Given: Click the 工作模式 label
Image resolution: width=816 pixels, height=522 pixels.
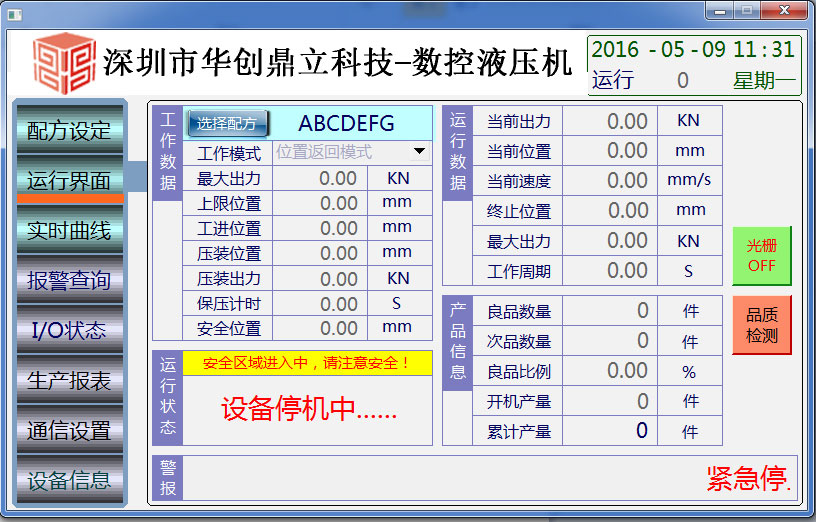Looking at the screenshot, I should (x=228, y=154).
